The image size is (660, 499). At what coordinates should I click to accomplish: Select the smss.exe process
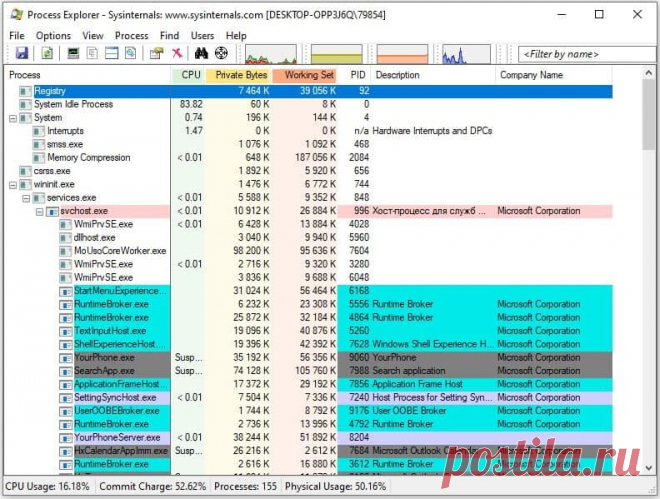[308, 144]
